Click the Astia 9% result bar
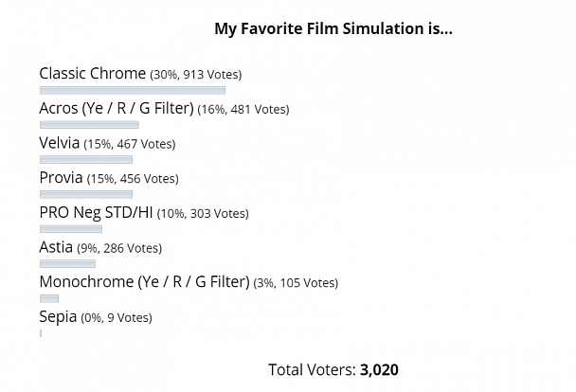Viewport: 576px width, 392px height. (x=67, y=263)
